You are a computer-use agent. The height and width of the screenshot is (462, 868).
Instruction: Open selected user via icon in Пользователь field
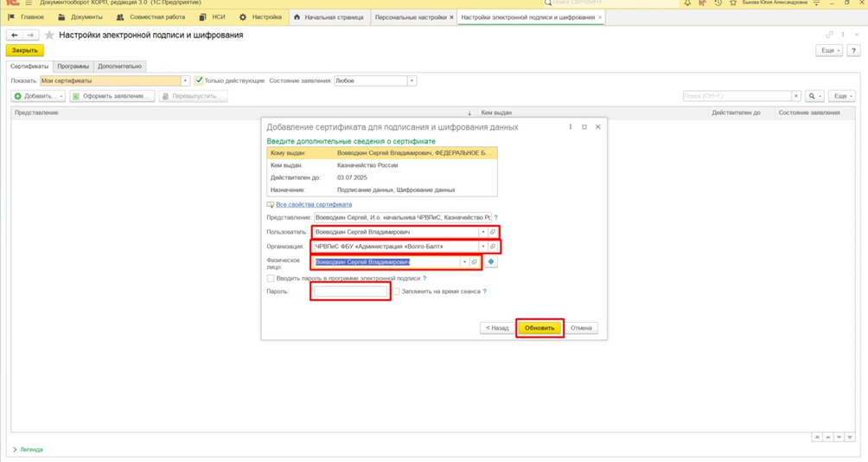point(492,232)
